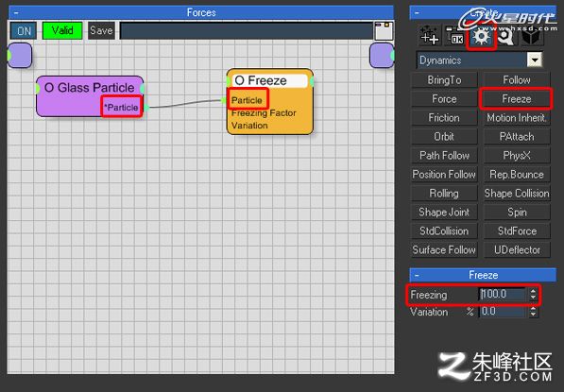Click the create operator plus-cross icon
This screenshot has width=564, height=392.
pos(430,36)
